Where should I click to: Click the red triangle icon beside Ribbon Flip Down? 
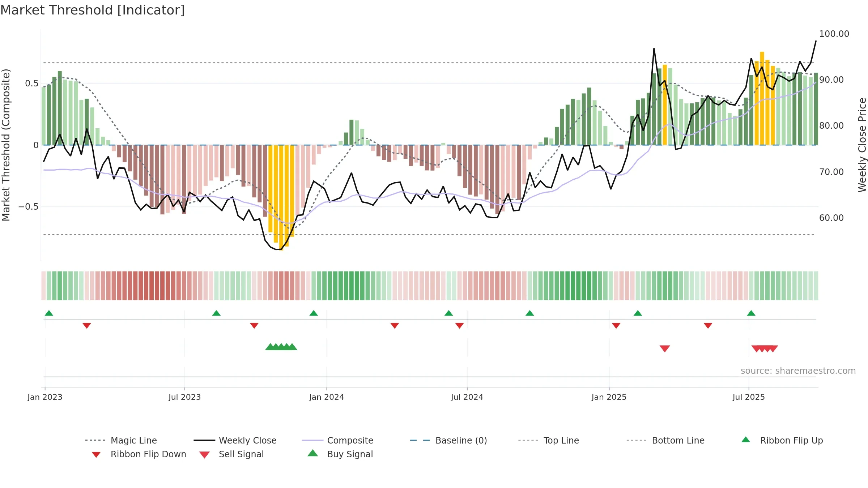point(96,454)
